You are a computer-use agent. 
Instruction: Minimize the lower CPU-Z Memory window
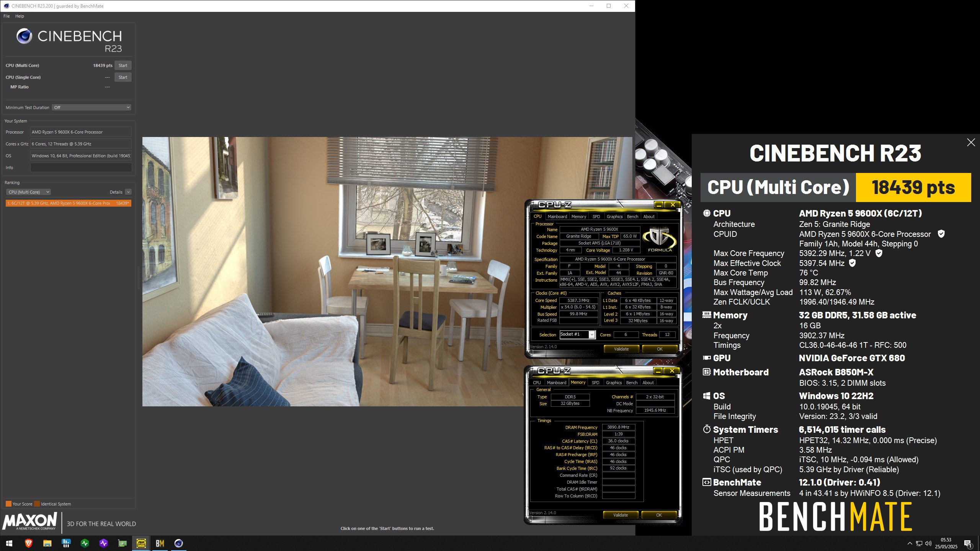point(658,371)
